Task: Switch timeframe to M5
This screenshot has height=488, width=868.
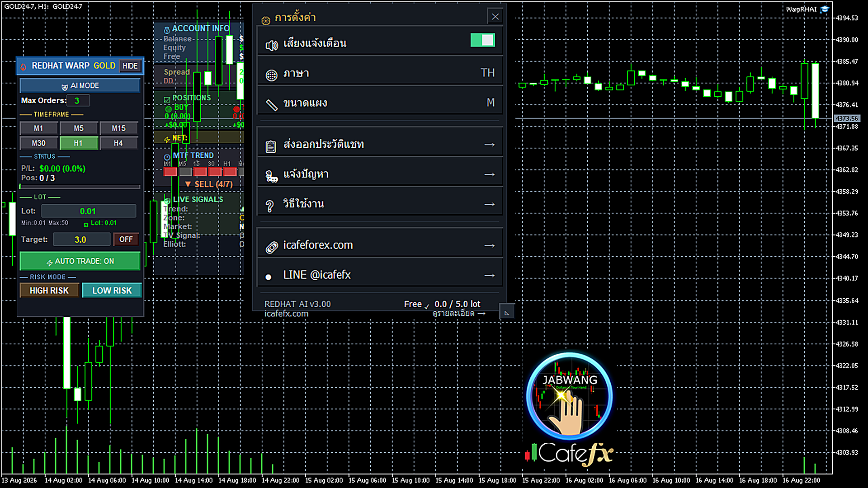Action: tap(79, 128)
